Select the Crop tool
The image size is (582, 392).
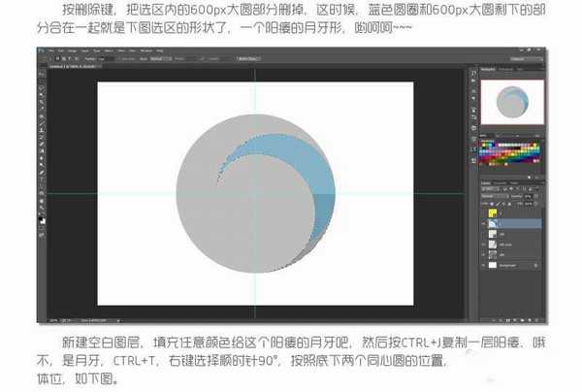coord(42,114)
